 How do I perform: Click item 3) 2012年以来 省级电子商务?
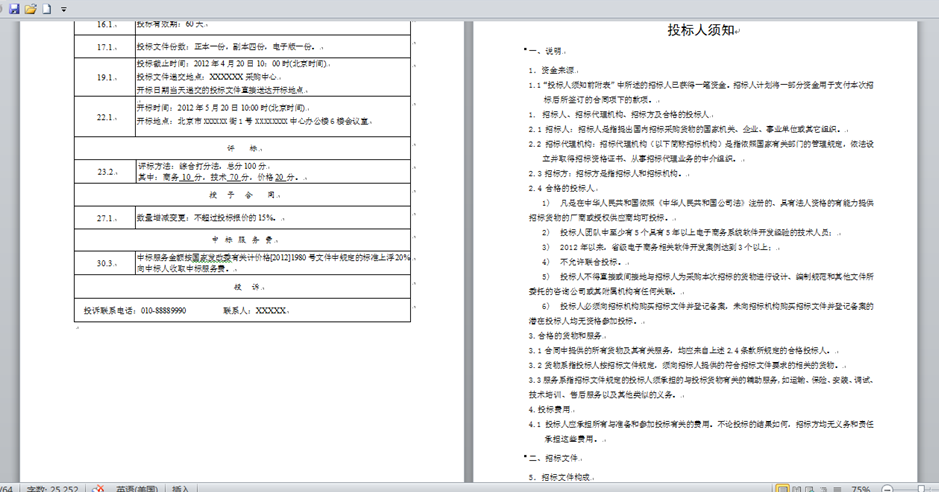click(x=661, y=247)
